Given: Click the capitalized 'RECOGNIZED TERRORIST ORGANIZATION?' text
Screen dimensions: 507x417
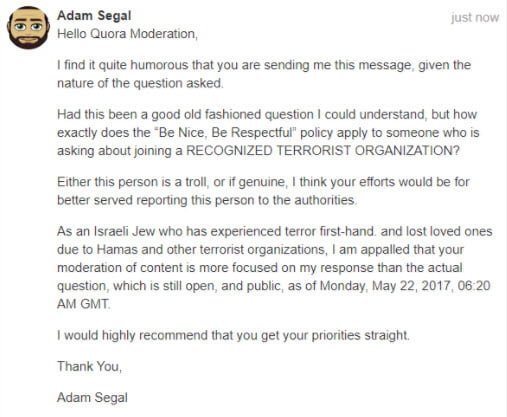Looking at the screenshot, I should [323, 151].
